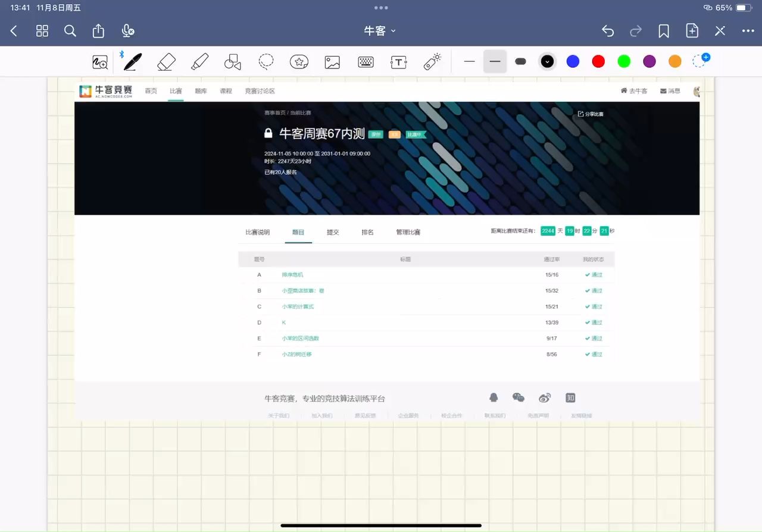Open 消息 messages
The height and width of the screenshot is (532, 762).
pos(670,91)
